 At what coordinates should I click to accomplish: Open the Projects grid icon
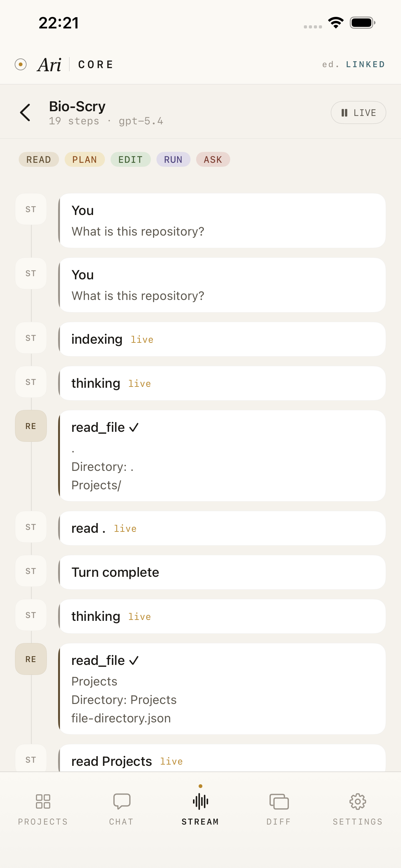(43, 802)
